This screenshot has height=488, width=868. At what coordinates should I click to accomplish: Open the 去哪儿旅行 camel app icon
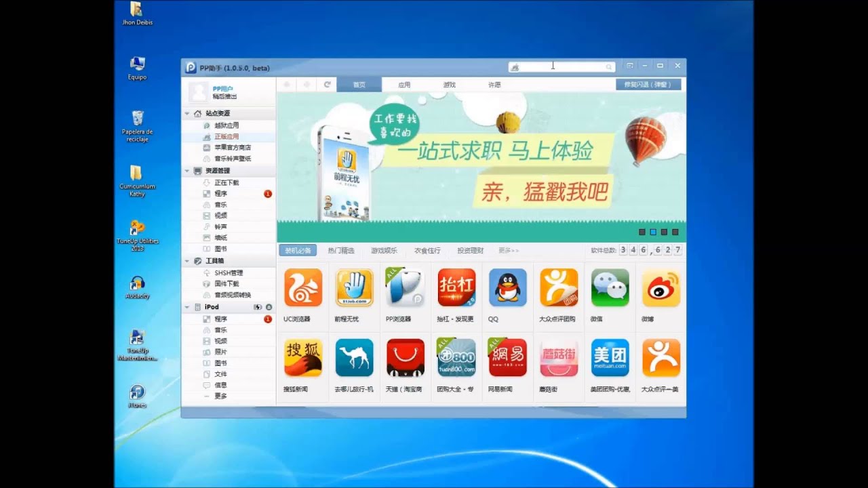tap(354, 358)
